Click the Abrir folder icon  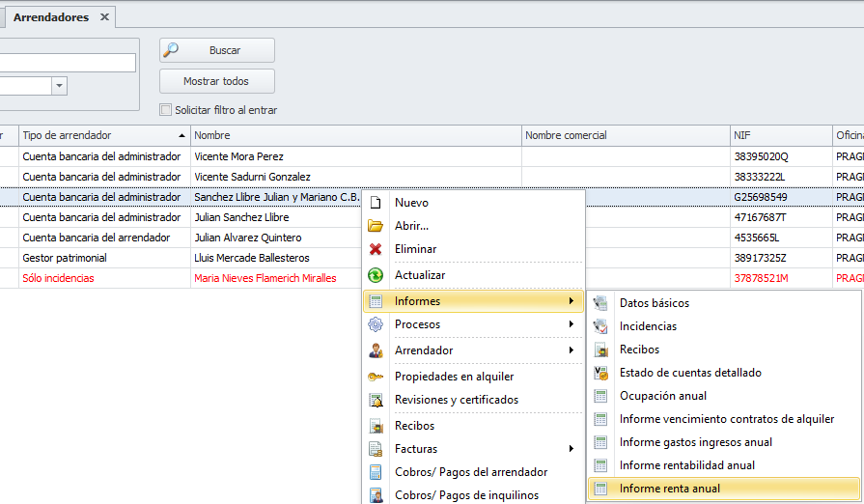point(376,226)
